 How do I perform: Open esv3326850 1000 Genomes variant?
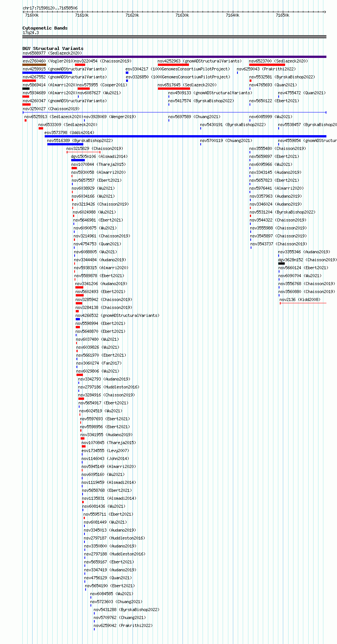pyautogui.click(x=178, y=77)
